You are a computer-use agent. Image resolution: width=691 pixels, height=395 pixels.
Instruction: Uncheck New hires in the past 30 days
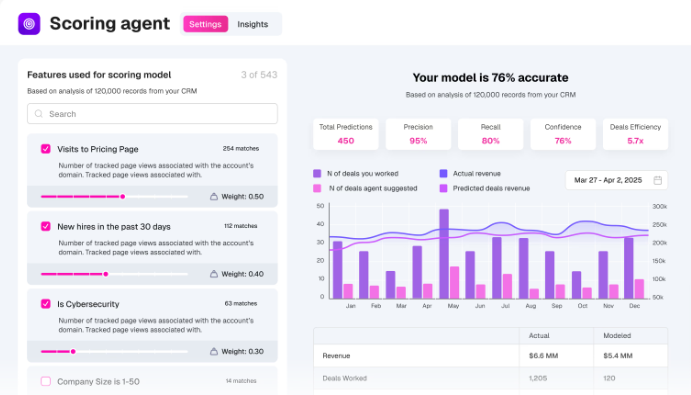click(x=46, y=227)
